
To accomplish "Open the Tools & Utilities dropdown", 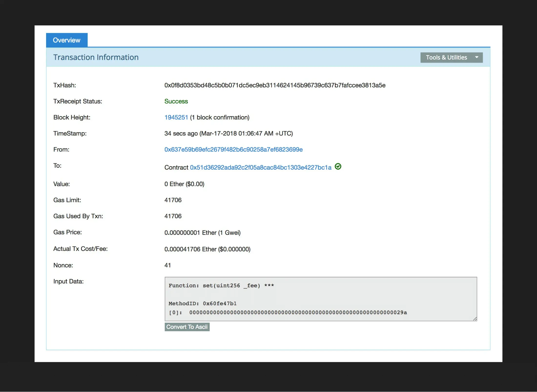I will coord(446,58).
